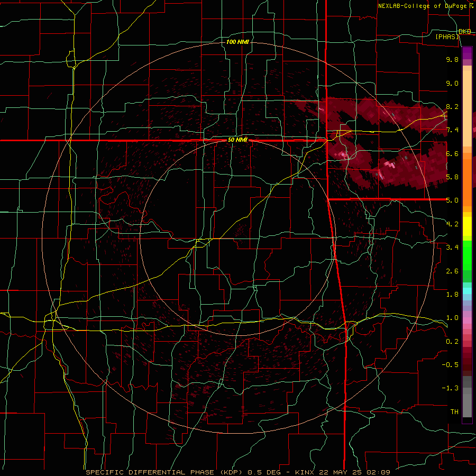The width and height of the screenshot is (476, 476).
Task: Click the '2.6' legend value
Action: pos(452,271)
